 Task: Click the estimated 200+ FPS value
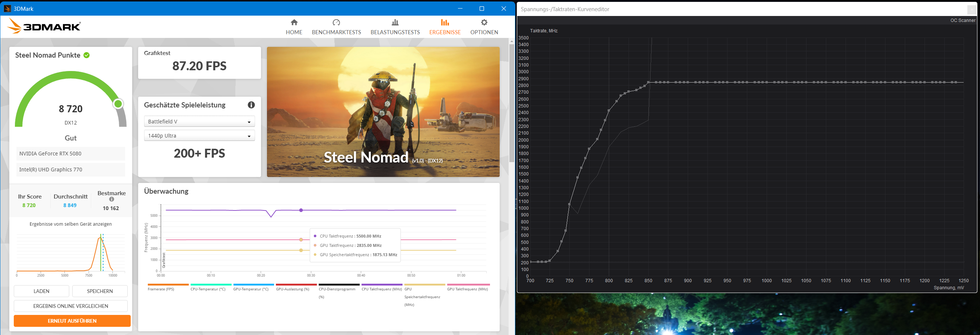(199, 154)
